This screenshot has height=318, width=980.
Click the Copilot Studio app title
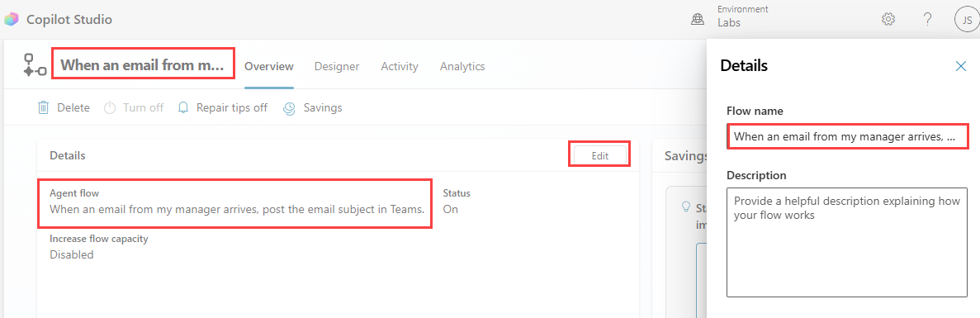[69, 19]
